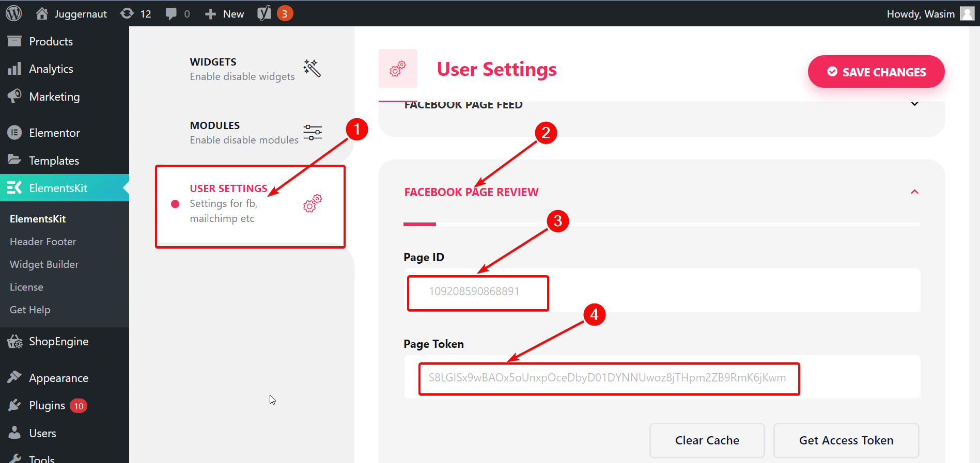The image size is (980, 463).
Task: Click the ElementsKit EK logo icon
Action: (14, 187)
